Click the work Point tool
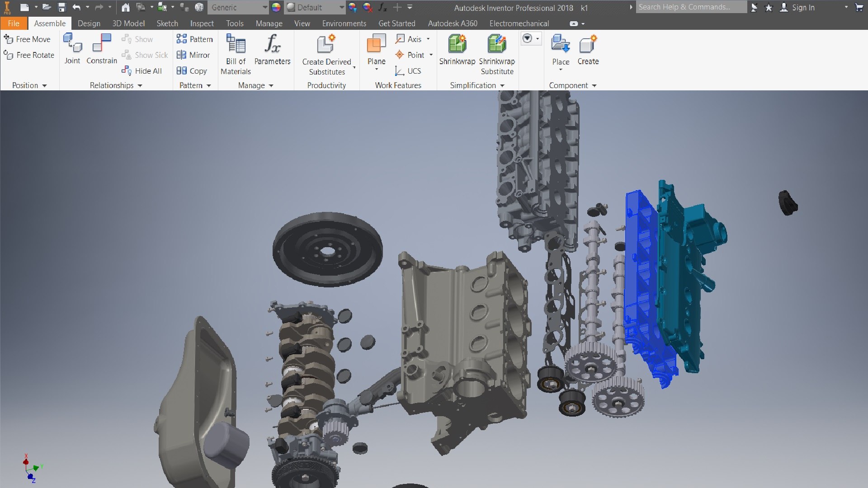This screenshot has height=488, width=868. pos(410,55)
